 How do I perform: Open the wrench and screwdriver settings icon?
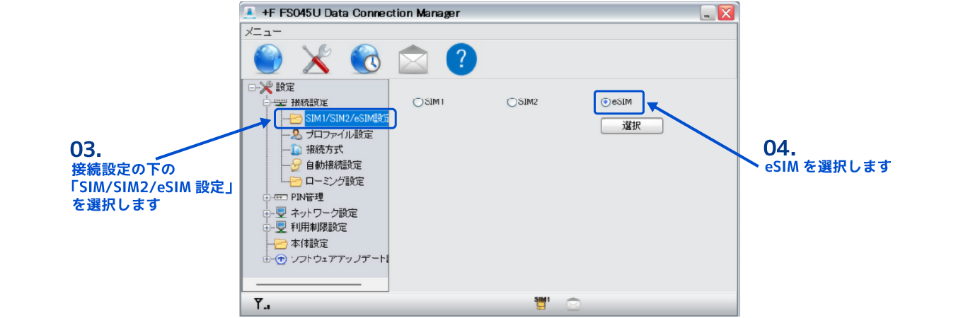pyautogui.click(x=316, y=60)
